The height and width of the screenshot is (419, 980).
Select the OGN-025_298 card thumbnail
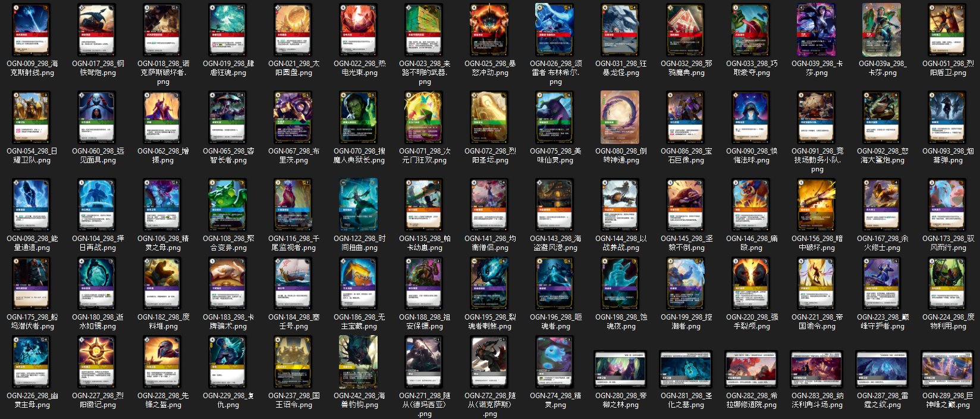click(490, 30)
